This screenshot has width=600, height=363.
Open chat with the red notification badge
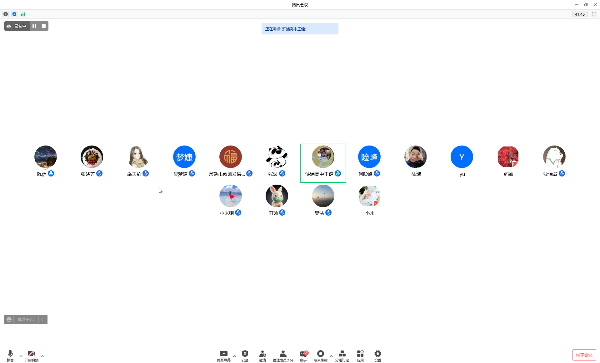304,355
